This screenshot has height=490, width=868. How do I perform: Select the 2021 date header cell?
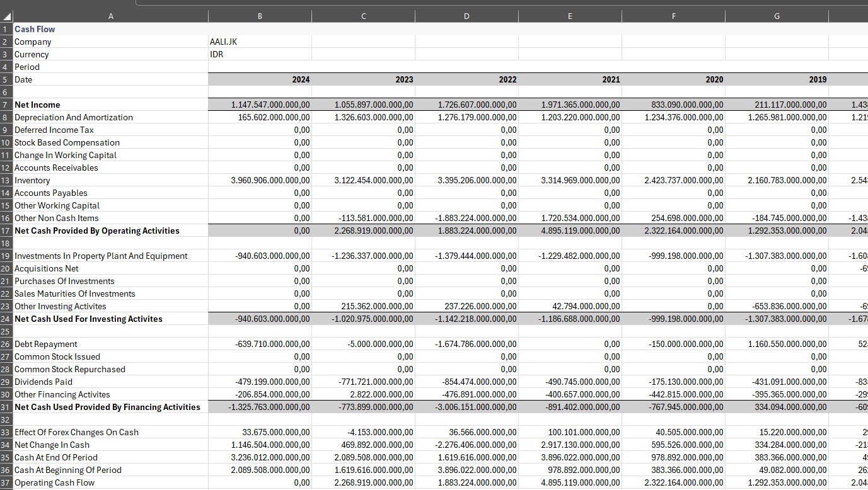pyautogui.click(x=570, y=79)
